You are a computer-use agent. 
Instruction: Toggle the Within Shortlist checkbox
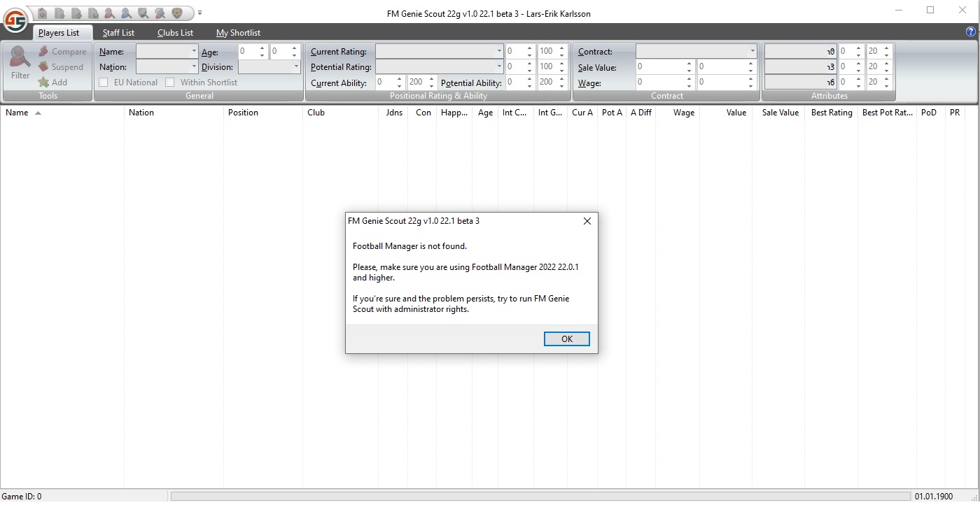[170, 83]
